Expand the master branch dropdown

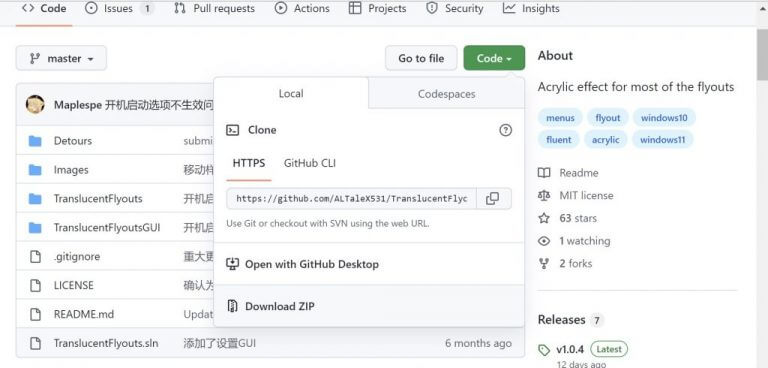(x=61, y=58)
